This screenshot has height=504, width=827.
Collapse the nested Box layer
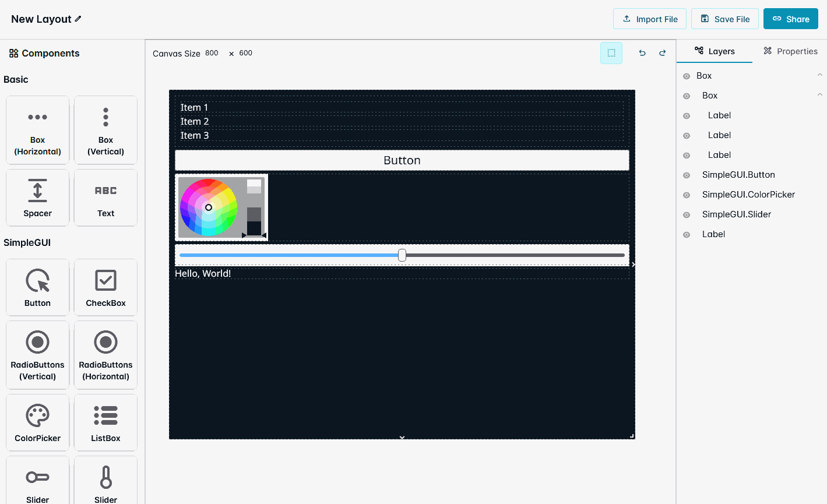pos(819,94)
